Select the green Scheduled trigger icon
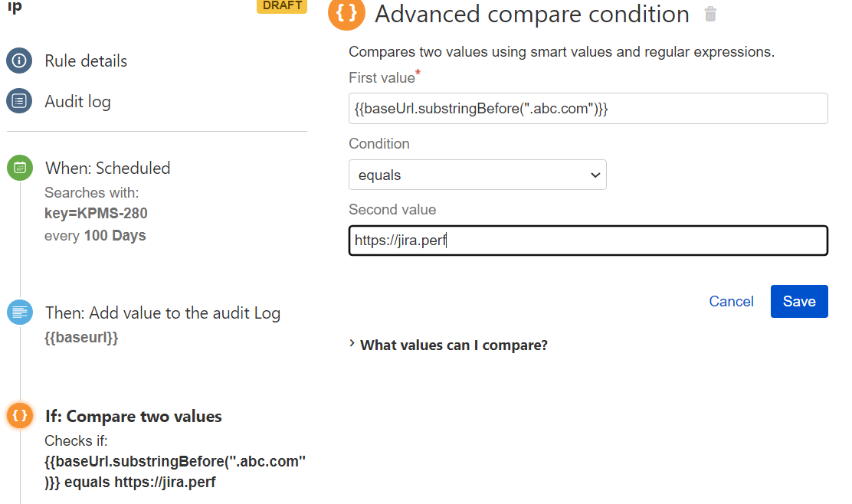The width and height of the screenshot is (852, 504). [19, 167]
